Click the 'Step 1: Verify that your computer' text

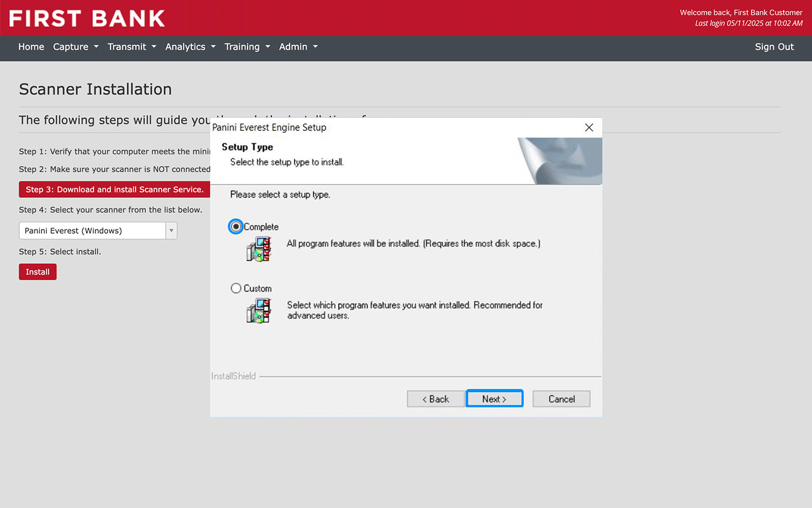[x=115, y=151]
